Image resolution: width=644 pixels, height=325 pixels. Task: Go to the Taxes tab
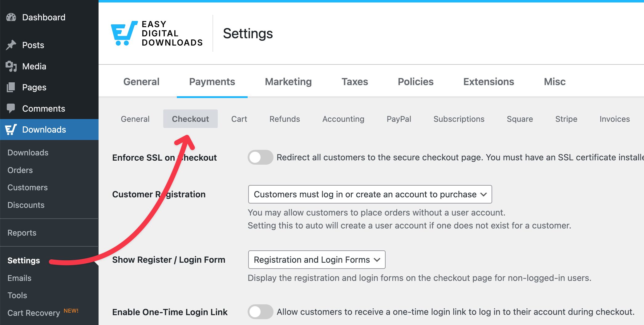355,81
